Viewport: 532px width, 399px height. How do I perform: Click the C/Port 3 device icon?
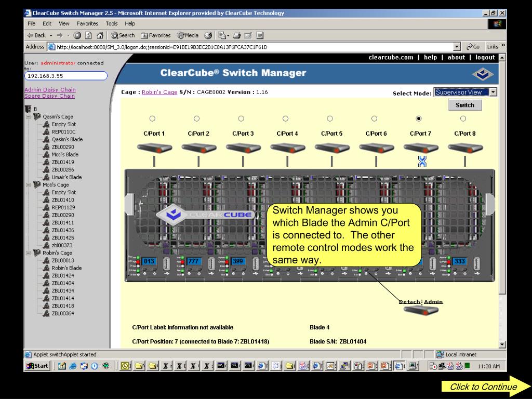[243, 148]
